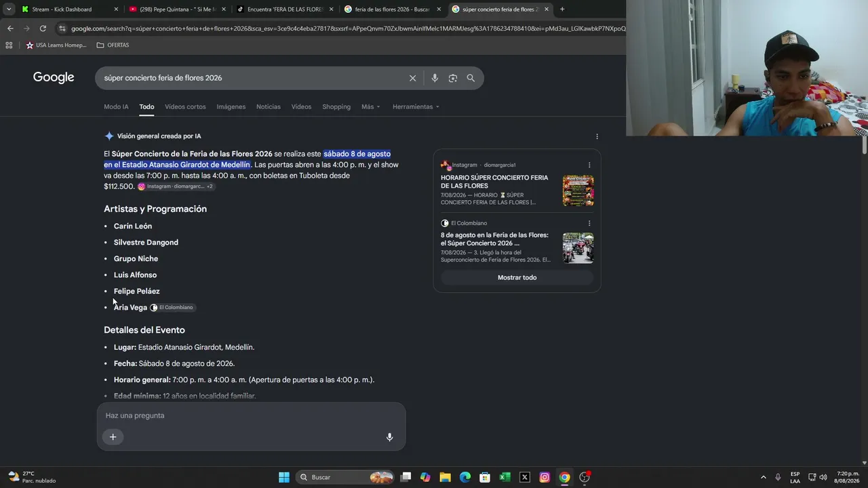
Task: Switch to the Imágenes results tab
Action: pyautogui.click(x=231, y=106)
